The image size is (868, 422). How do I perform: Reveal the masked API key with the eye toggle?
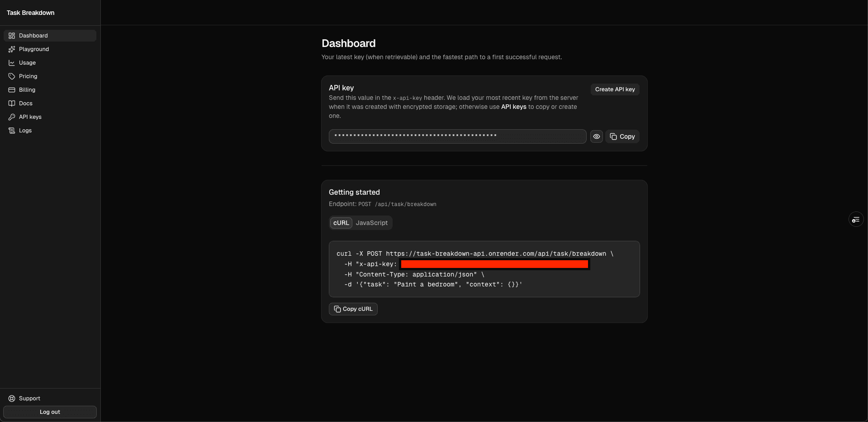(x=596, y=136)
